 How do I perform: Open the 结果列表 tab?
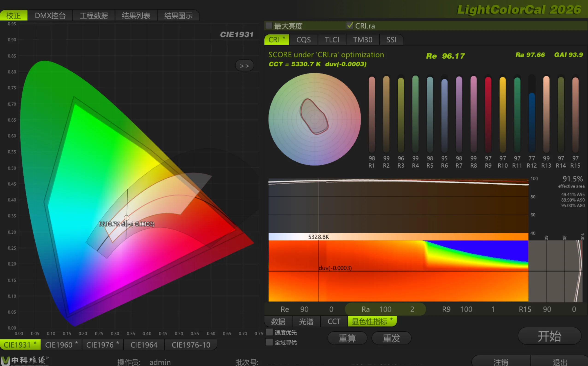[136, 15]
